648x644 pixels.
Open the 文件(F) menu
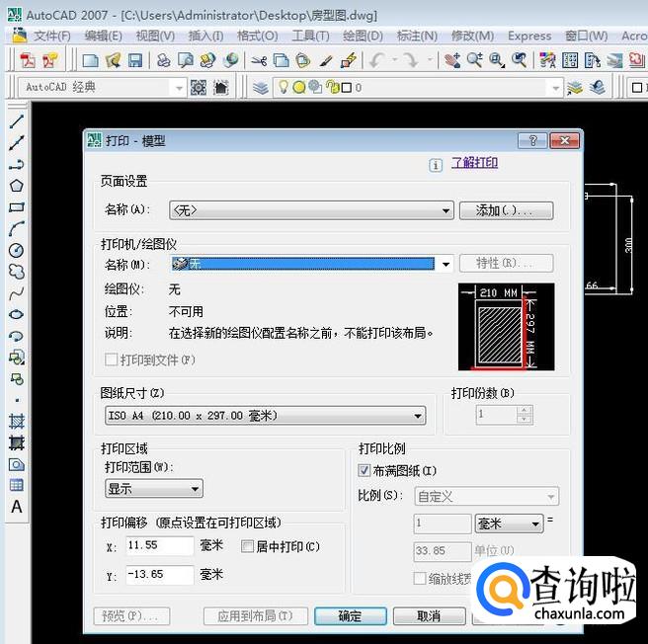[52, 36]
